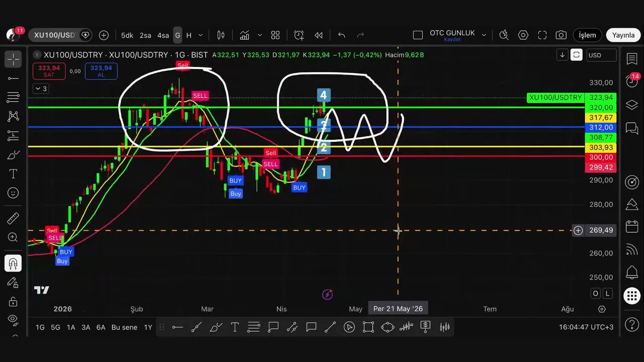The height and width of the screenshot is (362, 644).
Task: Open the chats speech bubbles panel
Action: pos(632,128)
